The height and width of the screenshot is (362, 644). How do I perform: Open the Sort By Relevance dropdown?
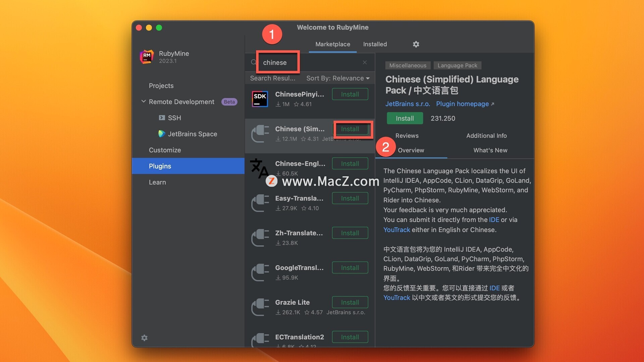click(338, 78)
